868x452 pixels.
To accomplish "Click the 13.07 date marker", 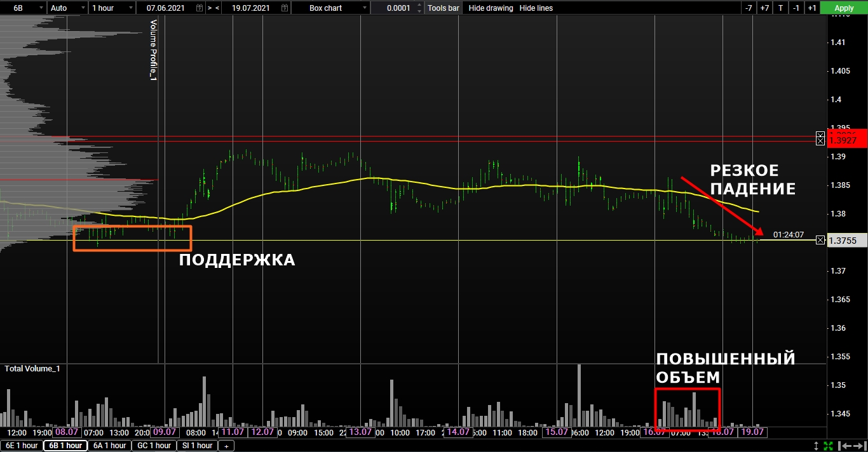I will click(360, 432).
